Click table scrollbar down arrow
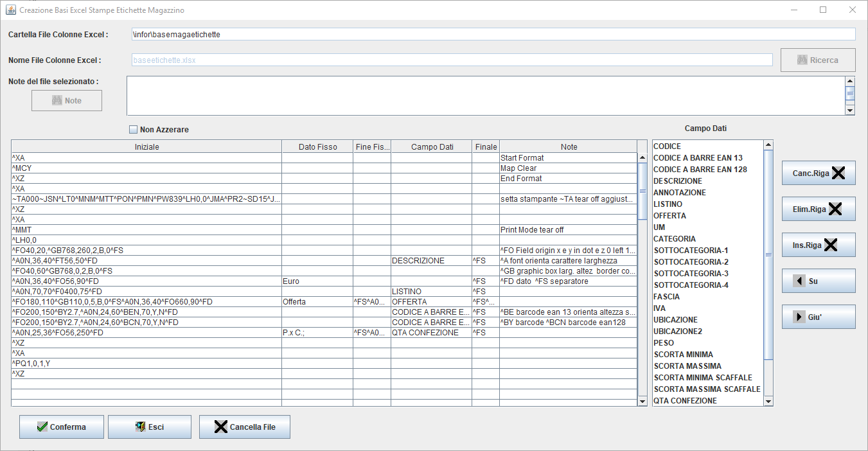Image resolution: width=868 pixels, height=451 pixels. pos(642,401)
